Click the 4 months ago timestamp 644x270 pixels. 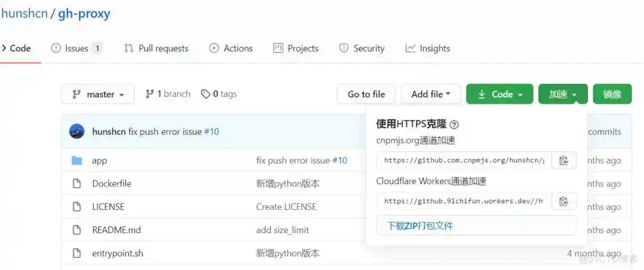click(594, 253)
